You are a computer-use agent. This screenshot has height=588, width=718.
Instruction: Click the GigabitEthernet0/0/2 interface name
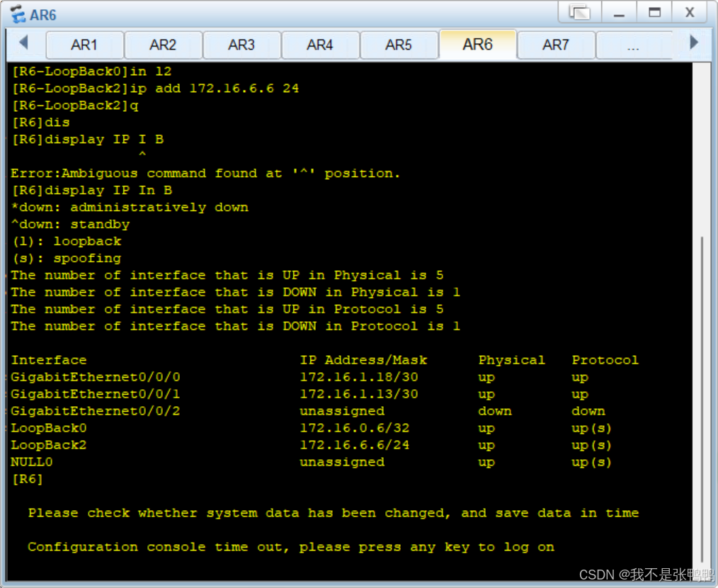tap(96, 411)
